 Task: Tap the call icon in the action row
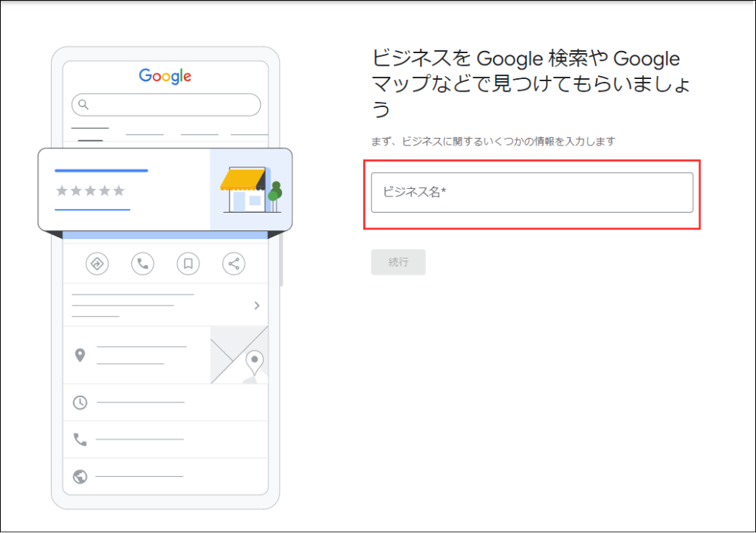[x=142, y=264]
